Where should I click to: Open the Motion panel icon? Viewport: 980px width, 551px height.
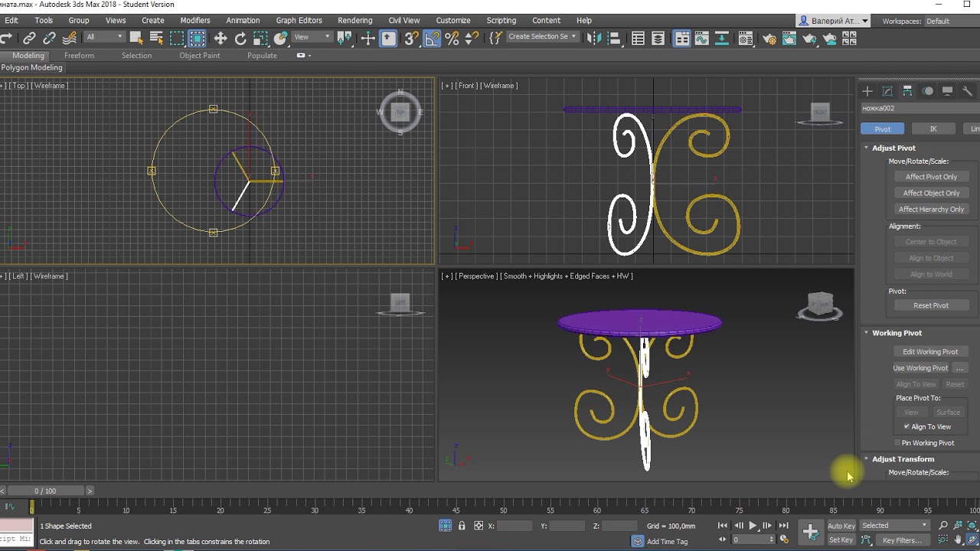pyautogui.click(x=927, y=91)
